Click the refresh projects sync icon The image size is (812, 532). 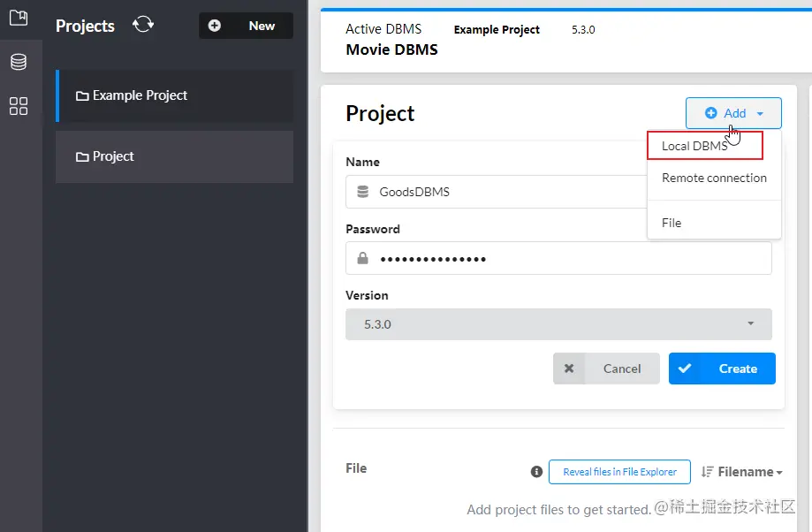(x=143, y=25)
